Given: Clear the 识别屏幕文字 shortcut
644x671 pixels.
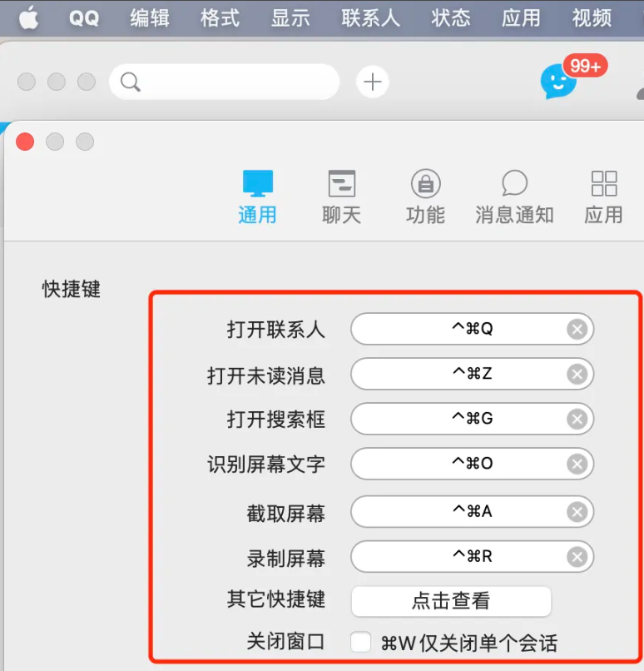Looking at the screenshot, I should coord(577,464).
